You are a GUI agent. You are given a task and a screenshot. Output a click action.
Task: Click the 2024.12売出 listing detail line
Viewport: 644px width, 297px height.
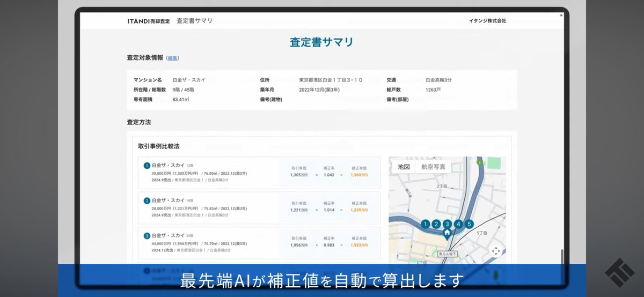click(x=191, y=250)
